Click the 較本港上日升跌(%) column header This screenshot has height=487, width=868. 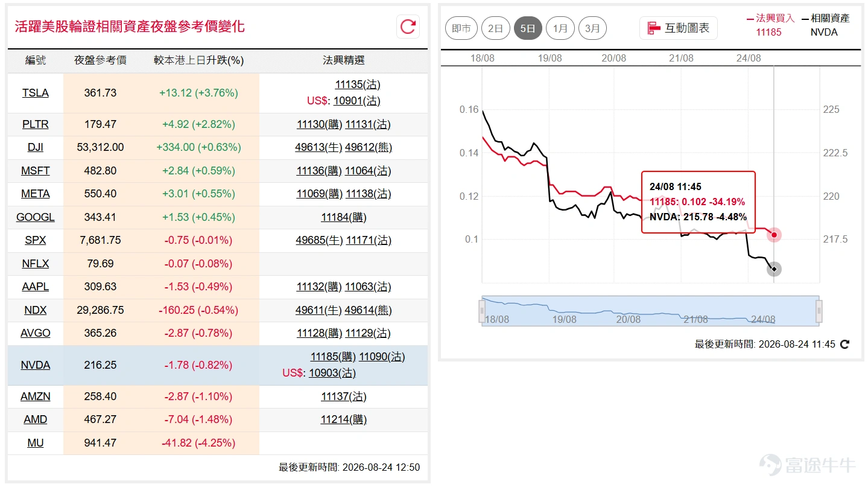click(x=198, y=60)
